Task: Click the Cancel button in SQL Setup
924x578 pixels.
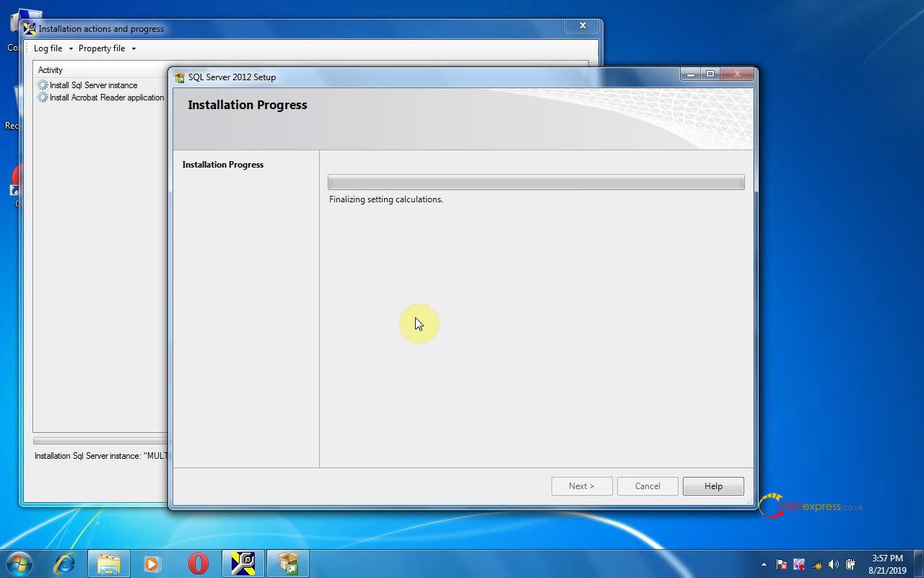Action: pos(648,486)
